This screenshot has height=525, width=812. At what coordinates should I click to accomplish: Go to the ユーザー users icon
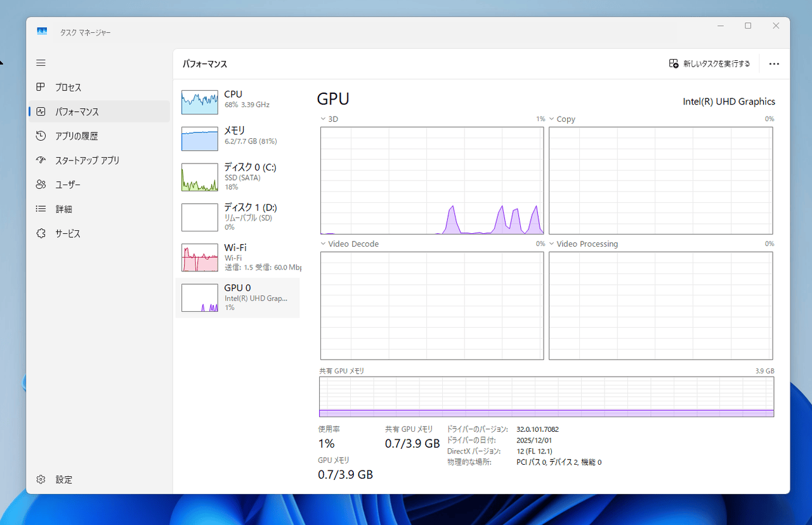(x=41, y=185)
